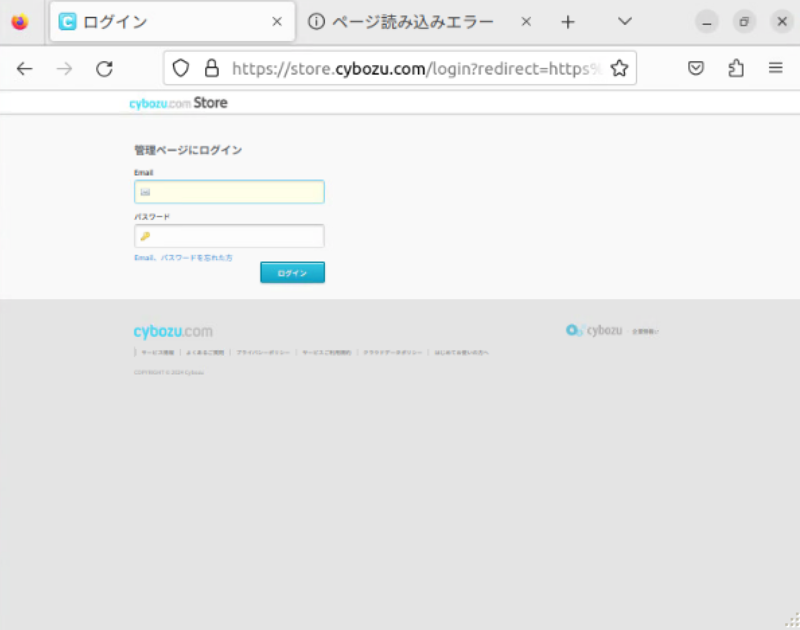Close the ログイン tab
Screen dimensions: 800x630
pyautogui.click(x=277, y=21)
